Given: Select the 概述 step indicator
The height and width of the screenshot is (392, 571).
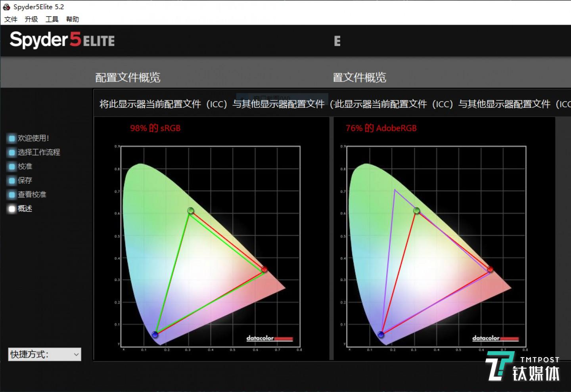Looking at the screenshot, I should pos(12,208).
